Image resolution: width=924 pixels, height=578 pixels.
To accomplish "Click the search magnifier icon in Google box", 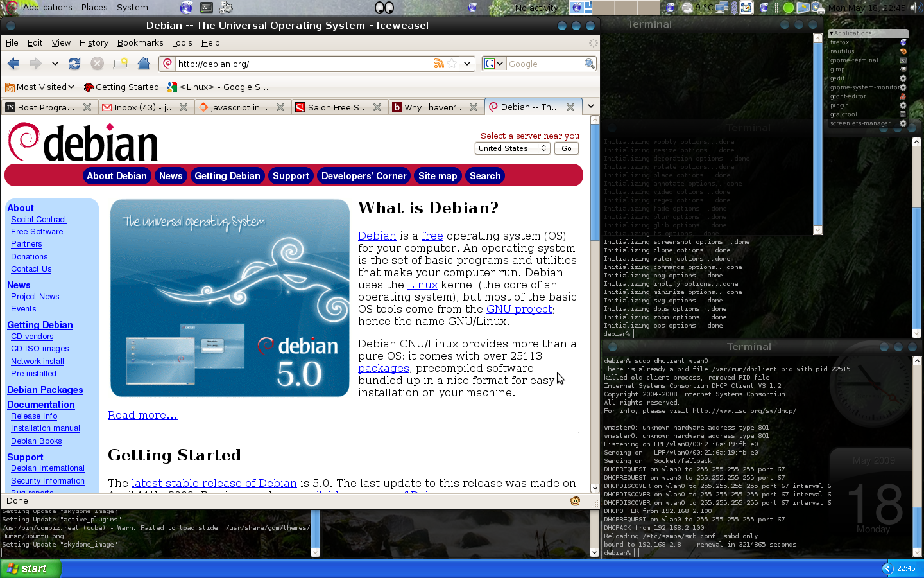I will coord(589,64).
